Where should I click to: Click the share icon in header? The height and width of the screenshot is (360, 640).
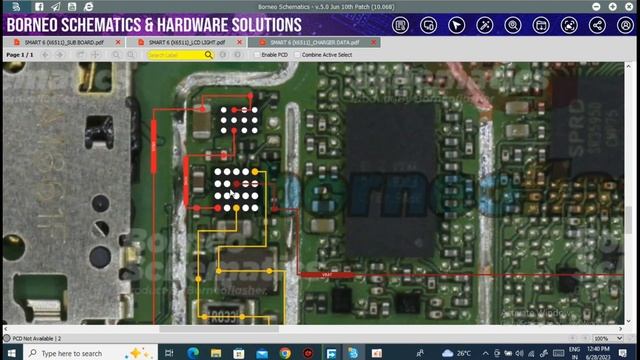(597, 25)
